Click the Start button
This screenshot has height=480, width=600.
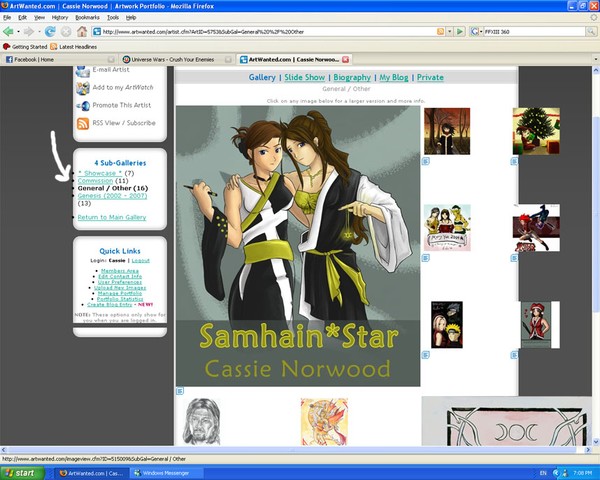tap(22, 473)
